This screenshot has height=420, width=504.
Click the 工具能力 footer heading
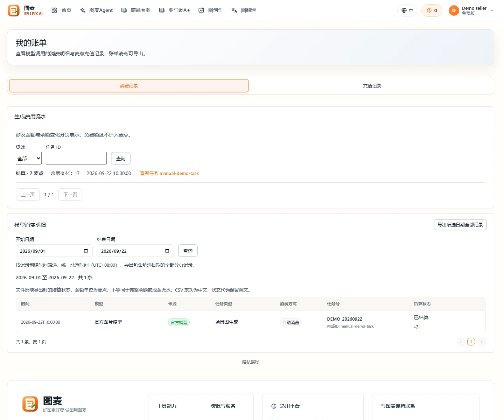[167, 406]
